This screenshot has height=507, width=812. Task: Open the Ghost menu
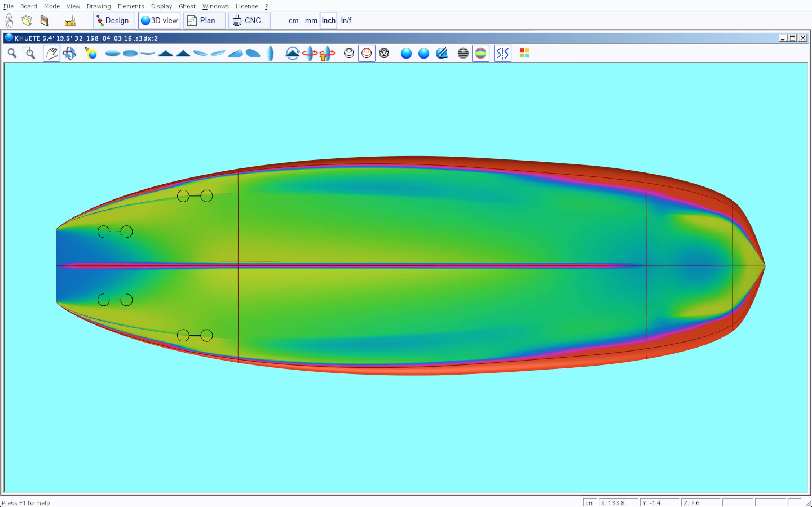click(x=187, y=6)
